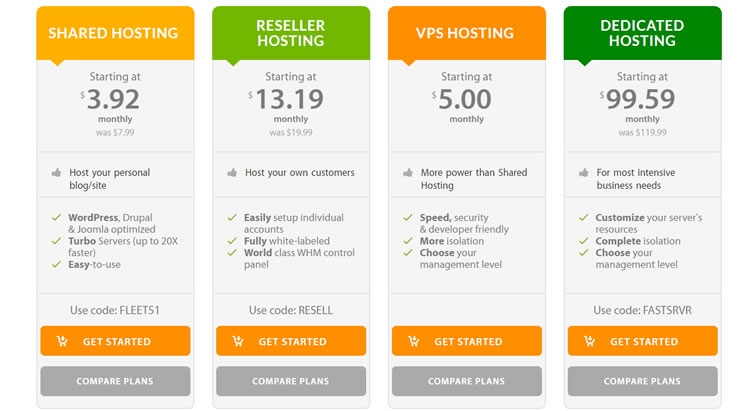Click the cart icon under VPS Hosting
The height and width of the screenshot is (411, 750).
tap(413, 341)
